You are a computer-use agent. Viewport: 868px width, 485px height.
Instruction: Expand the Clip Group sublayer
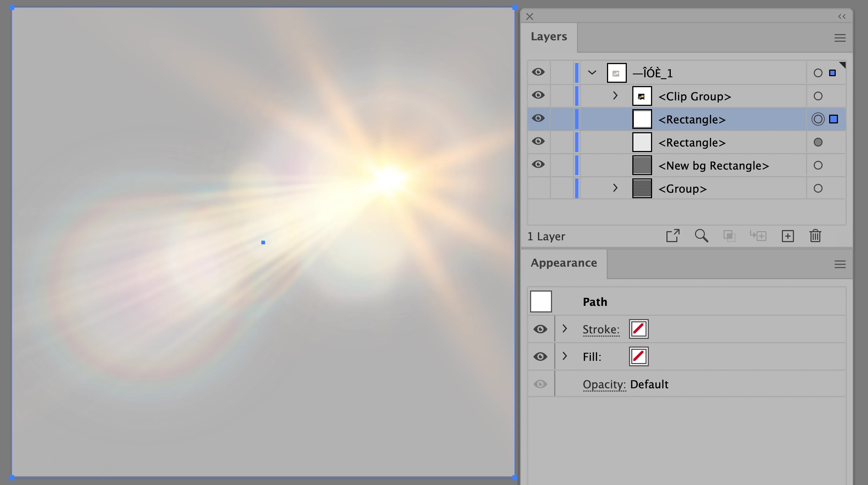pos(615,96)
